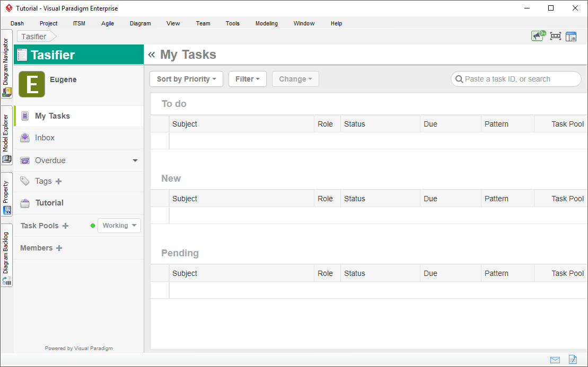Click the To do section heading
The width and height of the screenshot is (588, 367).
click(x=174, y=104)
